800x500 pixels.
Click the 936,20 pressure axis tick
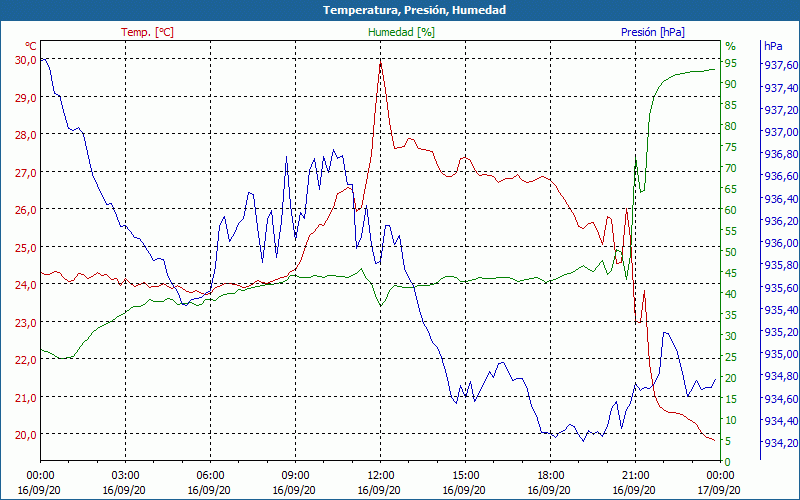click(781, 221)
